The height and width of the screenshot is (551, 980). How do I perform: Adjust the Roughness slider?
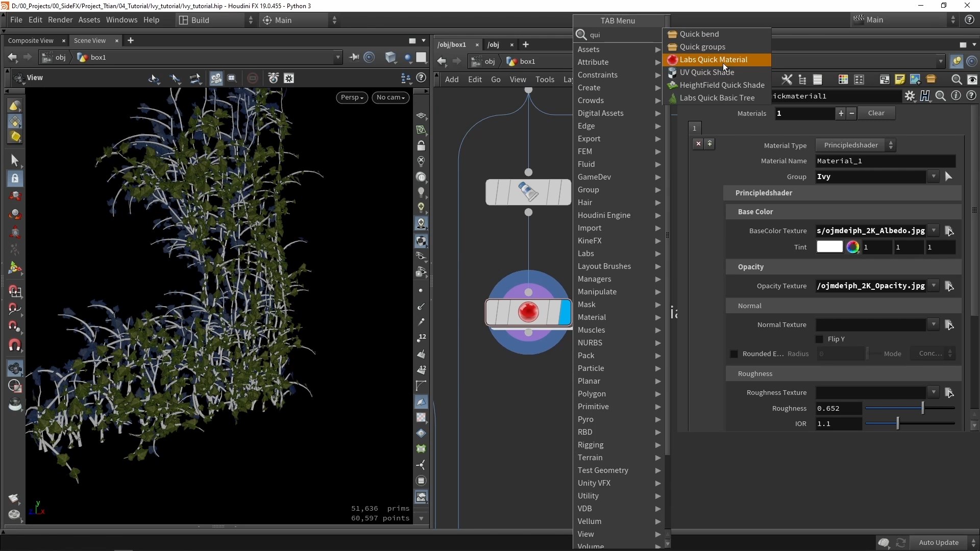pos(910,408)
